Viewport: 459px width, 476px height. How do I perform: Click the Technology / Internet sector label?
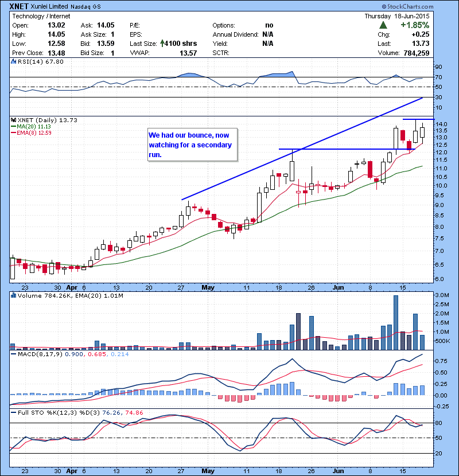click(41, 16)
